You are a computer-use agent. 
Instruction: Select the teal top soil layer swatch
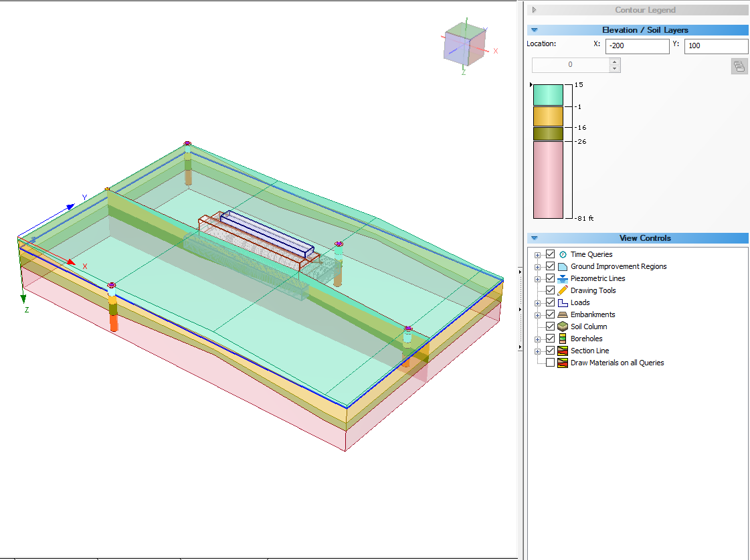[549, 95]
